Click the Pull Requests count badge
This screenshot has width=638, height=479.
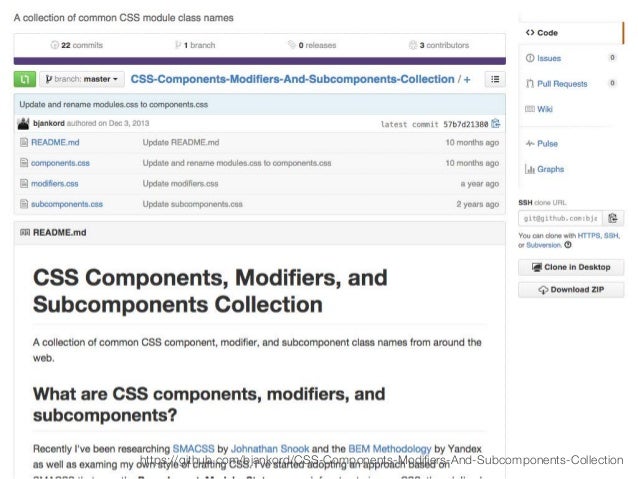click(612, 83)
